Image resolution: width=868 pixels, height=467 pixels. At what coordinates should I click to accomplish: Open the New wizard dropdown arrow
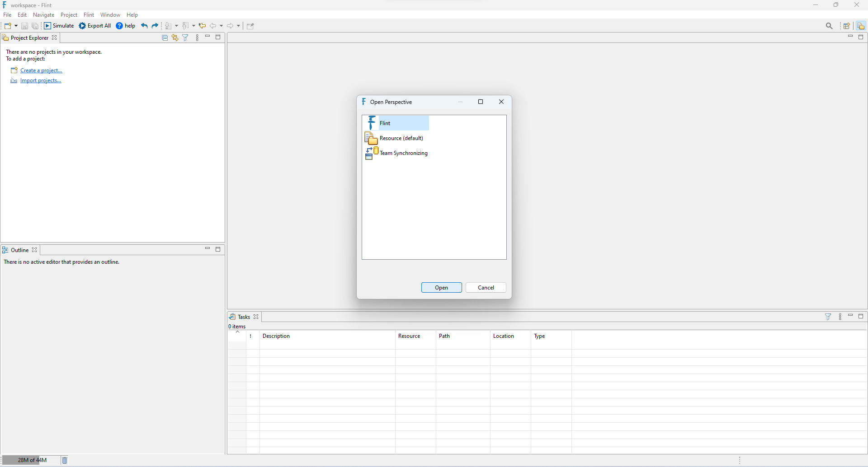(16, 26)
